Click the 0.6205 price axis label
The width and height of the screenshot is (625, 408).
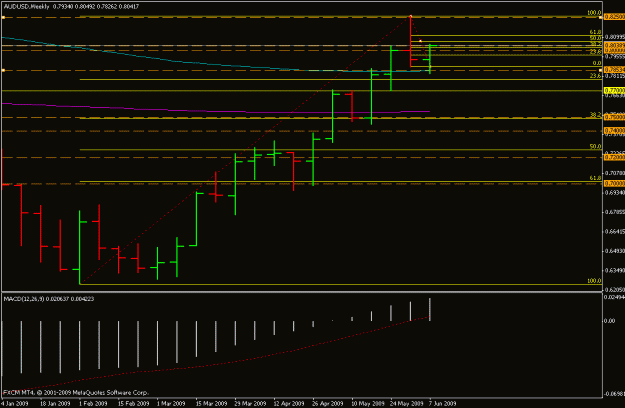coord(614,290)
